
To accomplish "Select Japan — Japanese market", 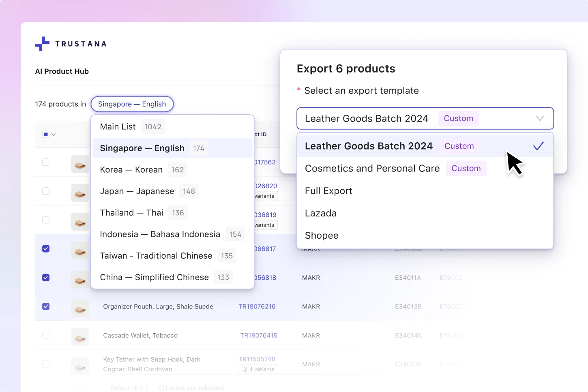I will tap(172, 191).
